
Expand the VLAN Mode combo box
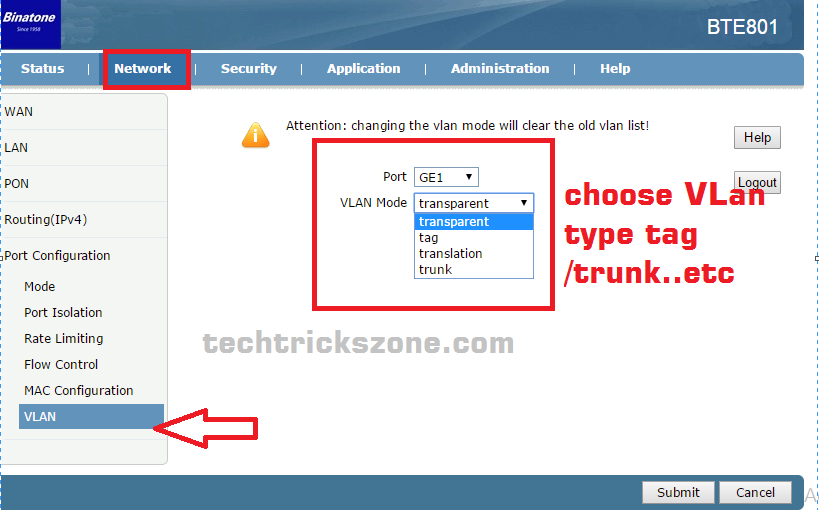coord(474,203)
